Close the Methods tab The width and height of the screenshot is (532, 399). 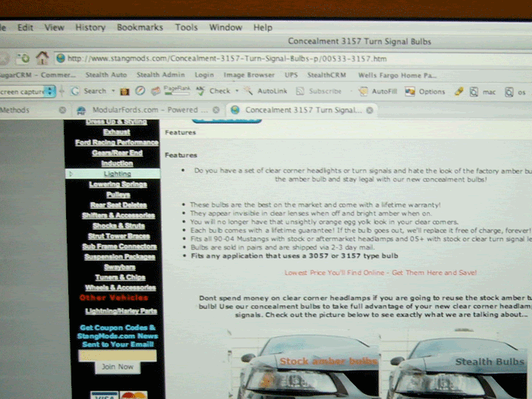click(62, 110)
